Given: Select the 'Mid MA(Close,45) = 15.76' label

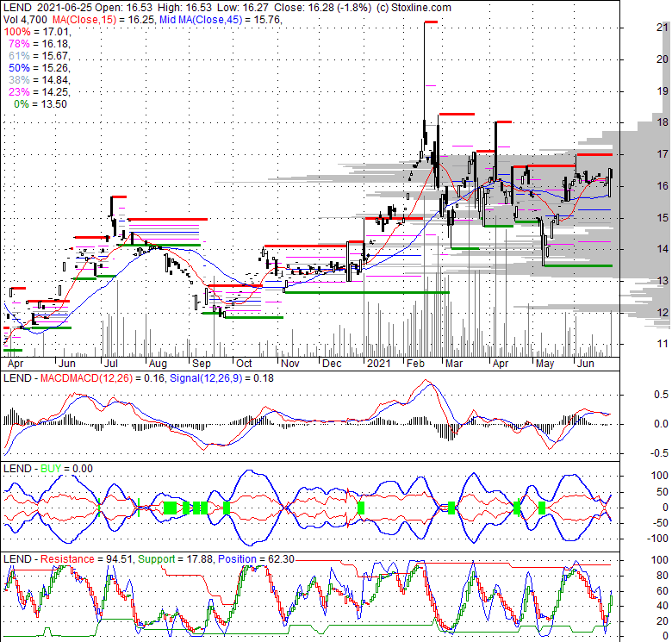Looking at the screenshot, I should click(x=220, y=20).
